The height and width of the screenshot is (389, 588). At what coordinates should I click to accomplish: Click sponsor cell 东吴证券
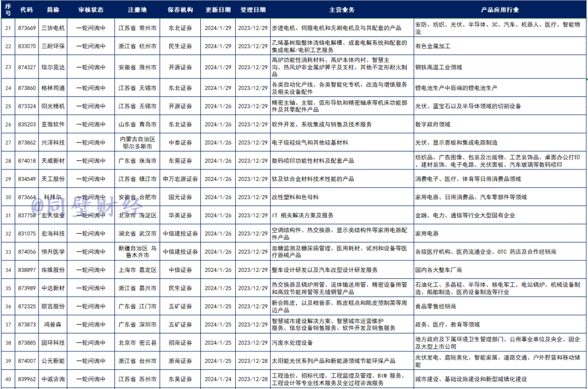pyautogui.click(x=180, y=379)
